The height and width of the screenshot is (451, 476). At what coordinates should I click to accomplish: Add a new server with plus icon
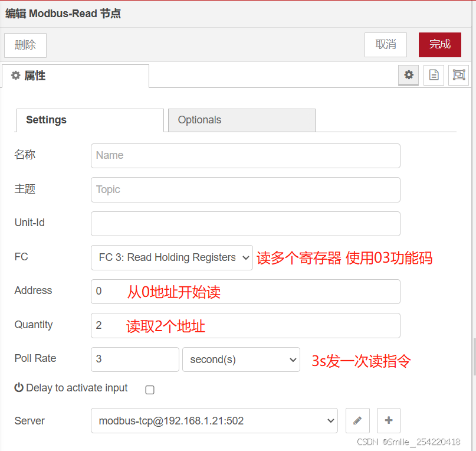[x=389, y=421]
